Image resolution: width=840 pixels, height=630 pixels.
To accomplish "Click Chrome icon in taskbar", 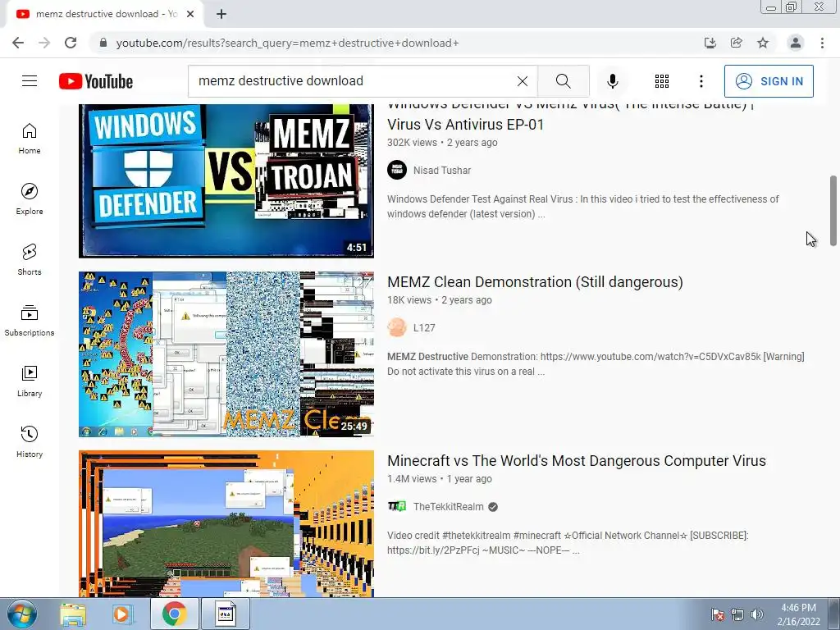I will [x=174, y=614].
